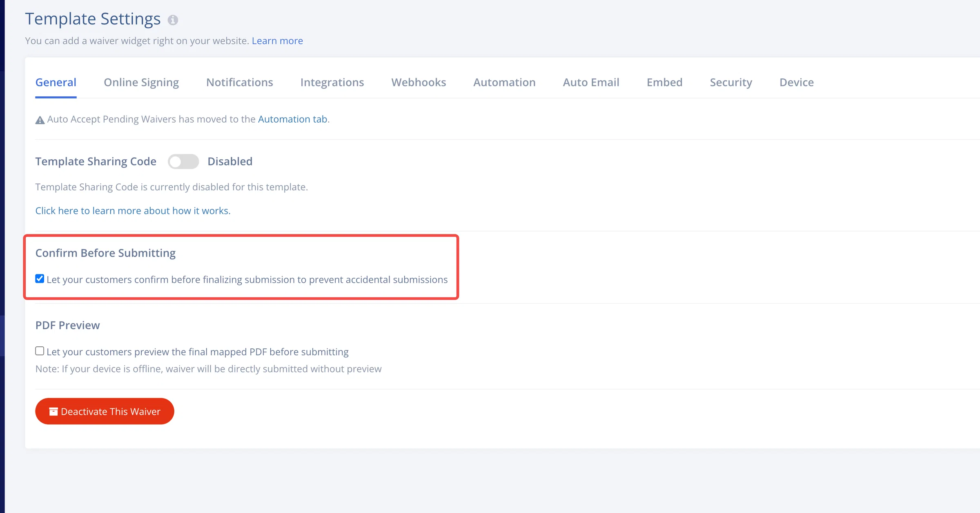Follow the Automation tab link in notice
The width and height of the screenshot is (980, 513).
tap(292, 119)
